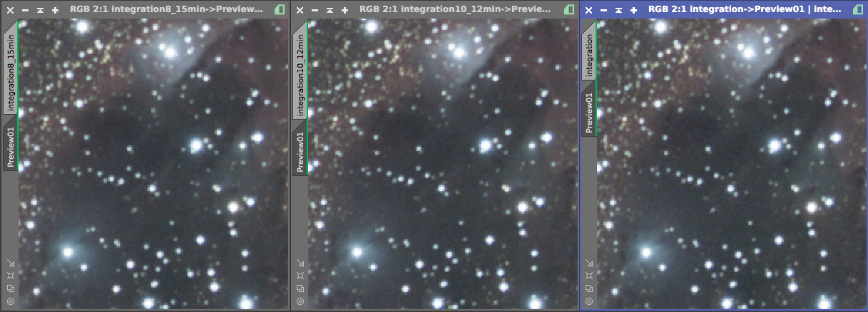Click green document icon in integration10_12min title bar
Screen dimensions: 868x312
tap(568, 10)
